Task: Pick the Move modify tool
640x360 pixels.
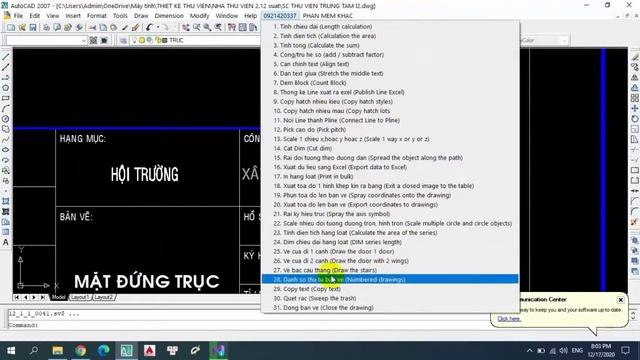Action: [x=634, y=109]
